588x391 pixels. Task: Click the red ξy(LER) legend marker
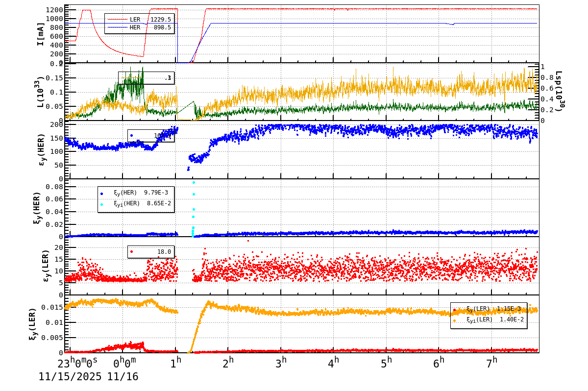[454, 310]
